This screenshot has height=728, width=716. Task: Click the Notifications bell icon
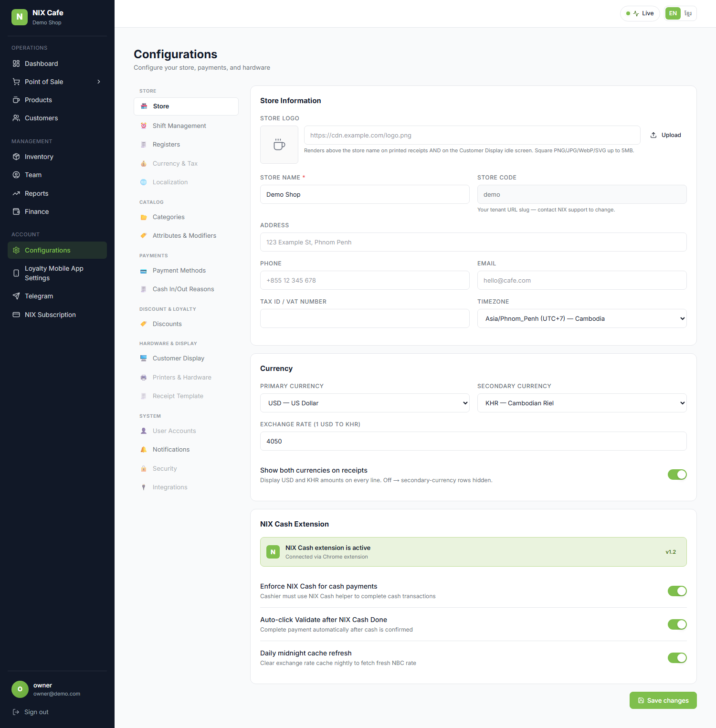tap(144, 449)
